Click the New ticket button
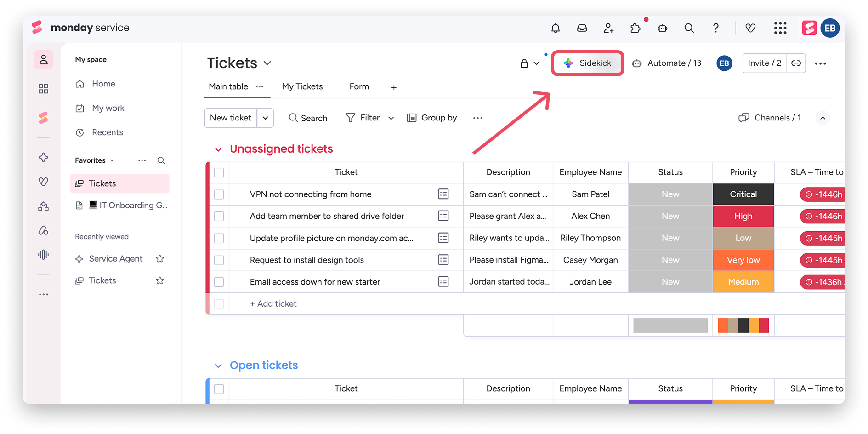 click(x=231, y=118)
